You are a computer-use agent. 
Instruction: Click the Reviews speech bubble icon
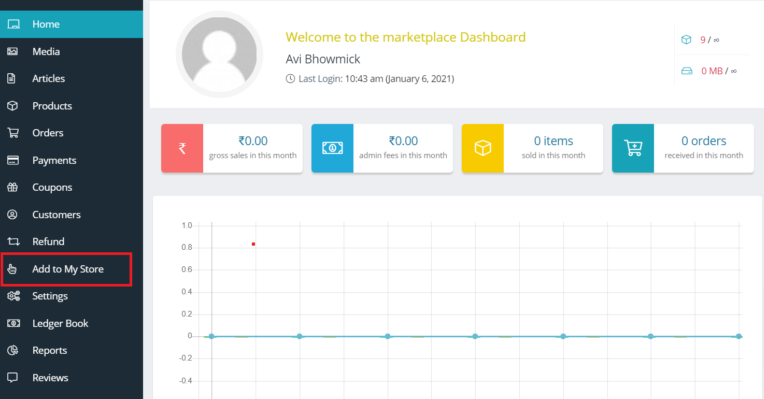coord(13,378)
